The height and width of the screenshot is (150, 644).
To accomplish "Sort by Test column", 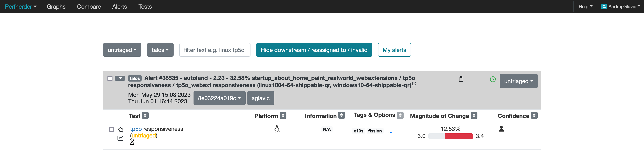I will 145,115.
